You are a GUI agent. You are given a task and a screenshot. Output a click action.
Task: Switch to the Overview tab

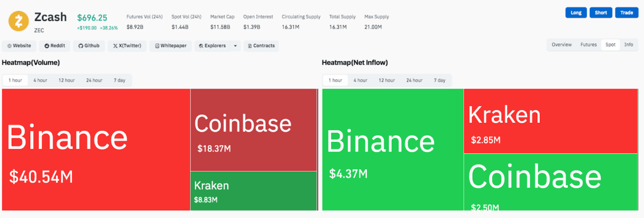(561, 45)
